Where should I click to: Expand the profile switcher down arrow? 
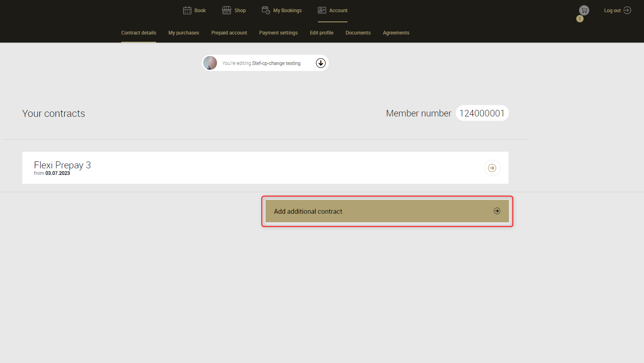(x=320, y=63)
